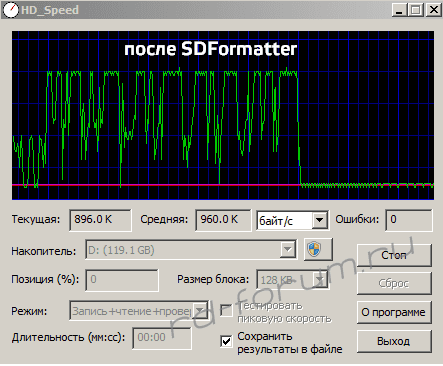Click the disabled Сброс button
Screen dimensions: 443x366
point(394,283)
